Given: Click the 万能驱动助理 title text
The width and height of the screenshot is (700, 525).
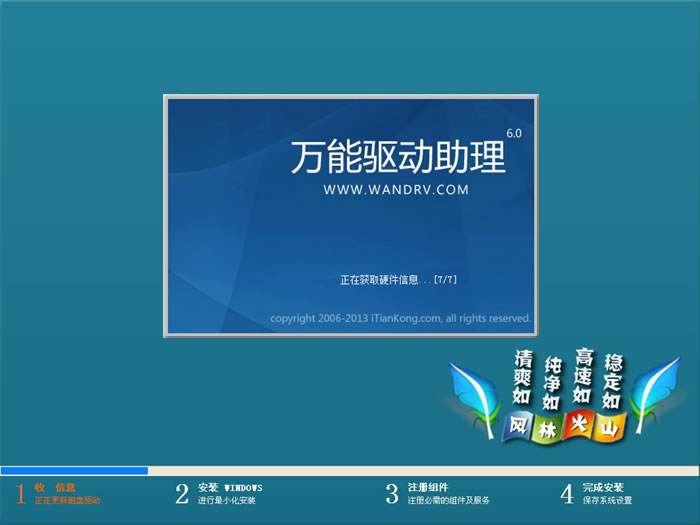Looking at the screenshot, I should (398, 157).
